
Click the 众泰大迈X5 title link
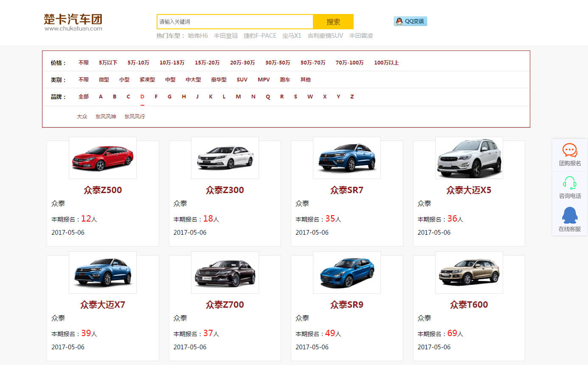[x=469, y=190]
